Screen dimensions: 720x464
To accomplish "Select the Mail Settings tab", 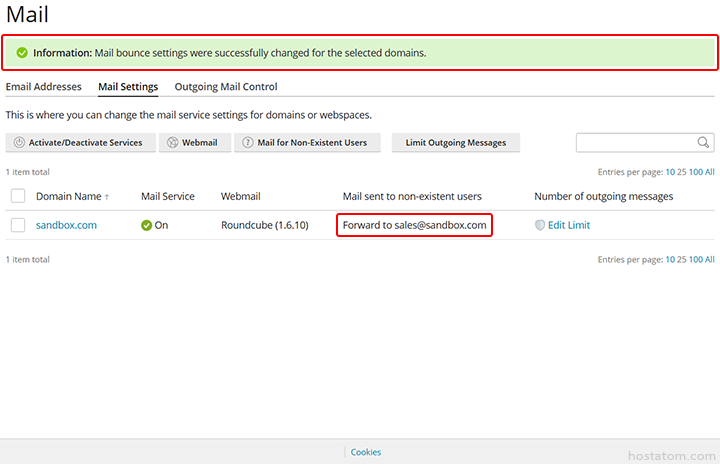I will (x=128, y=87).
